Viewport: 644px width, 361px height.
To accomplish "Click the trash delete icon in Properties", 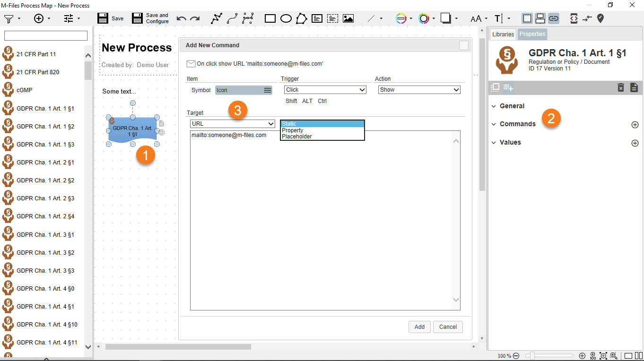I will point(621,87).
